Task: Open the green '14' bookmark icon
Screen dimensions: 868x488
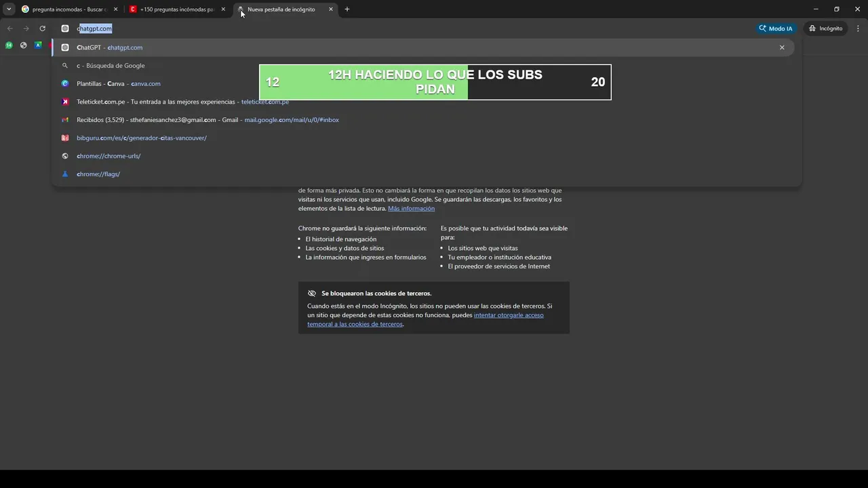Action: pyautogui.click(x=9, y=45)
